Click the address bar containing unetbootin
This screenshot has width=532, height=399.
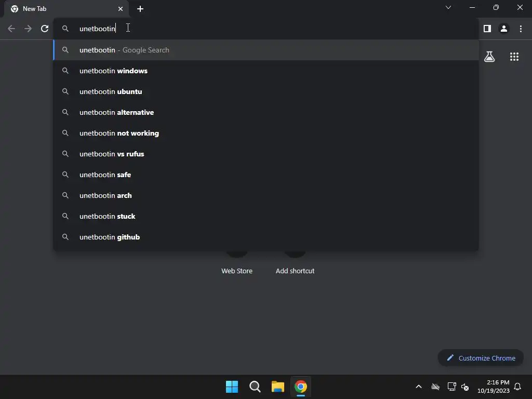pos(267,29)
